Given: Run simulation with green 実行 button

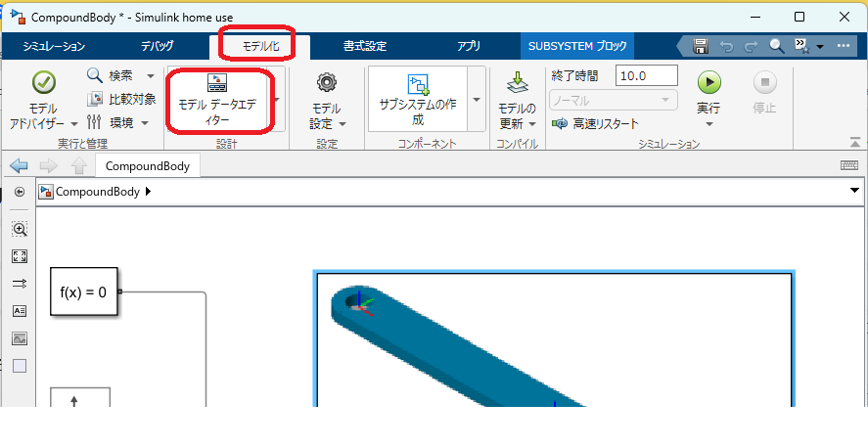Looking at the screenshot, I should [708, 83].
